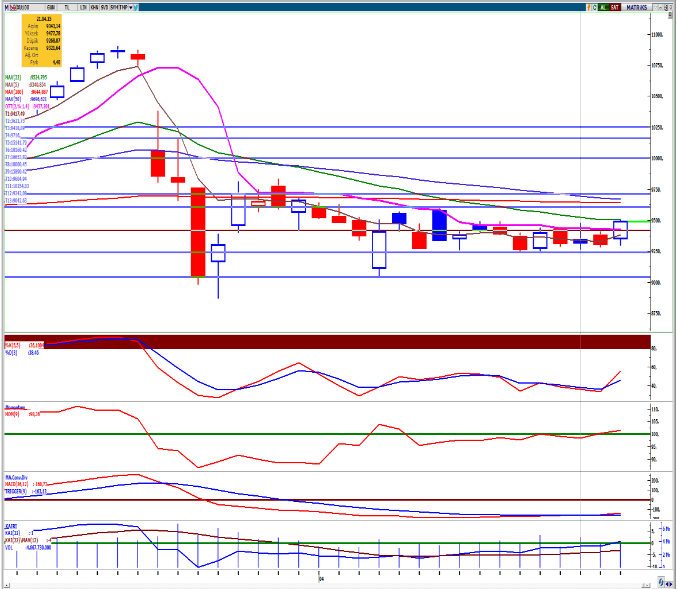Click the MAV(21) green indicator label
677x589 pixels.
(x=26, y=77)
